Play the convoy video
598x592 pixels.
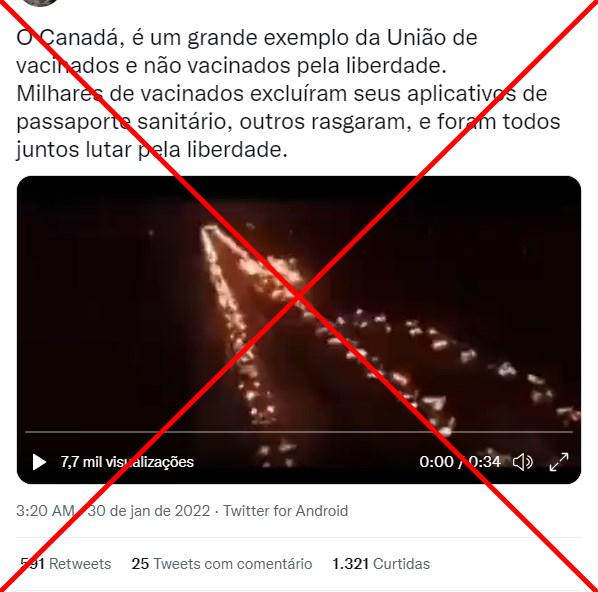click(39, 462)
